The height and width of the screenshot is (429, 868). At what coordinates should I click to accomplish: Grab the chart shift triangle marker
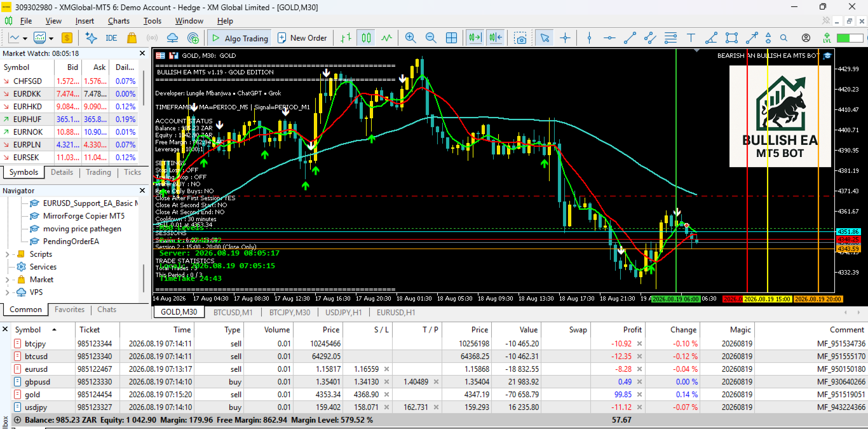(x=698, y=50)
